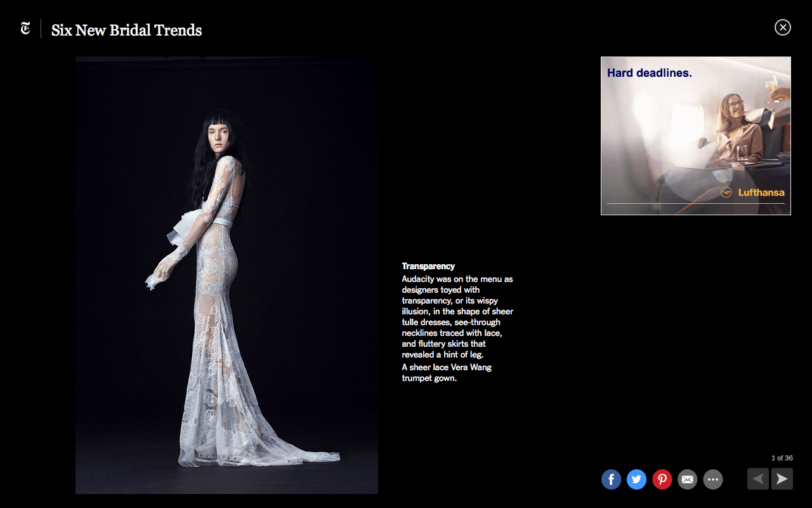The image size is (812, 508).
Task: Click the Transparency caption heading
Action: click(x=428, y=267)
